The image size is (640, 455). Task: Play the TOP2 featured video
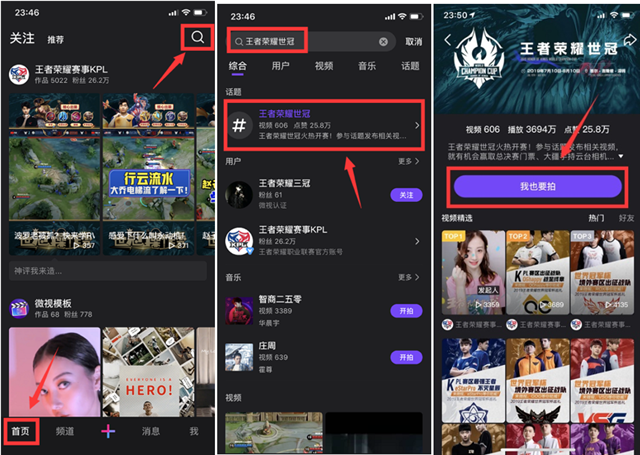pyautogui.click(x=538, y=272)
